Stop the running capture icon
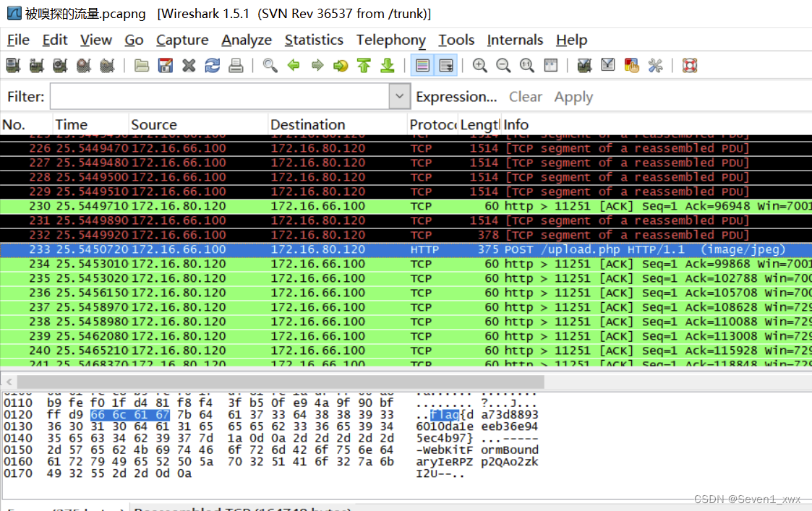This screenshot has height=511, width=812. pyautogui.click(x=83, y=65)
